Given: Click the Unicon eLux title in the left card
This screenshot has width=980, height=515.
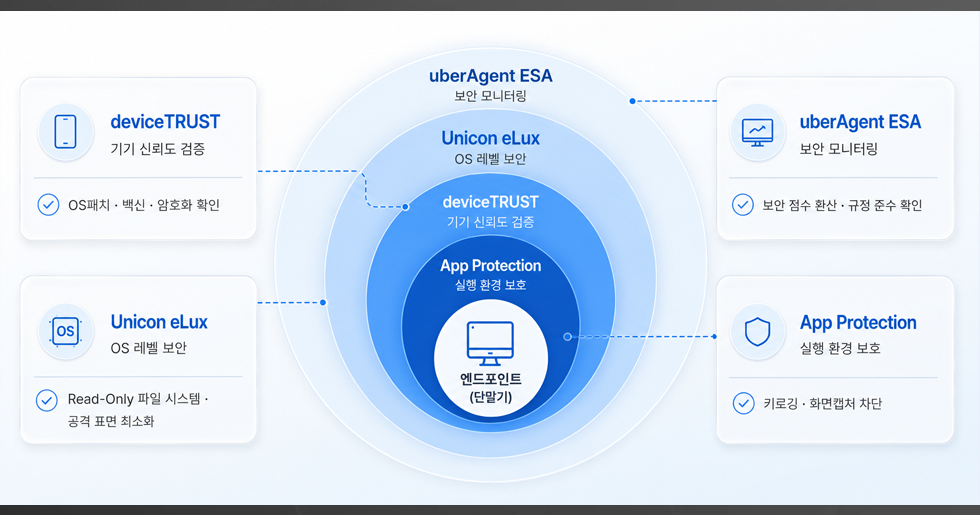Looking at the screenshot, I should (159, 322).
